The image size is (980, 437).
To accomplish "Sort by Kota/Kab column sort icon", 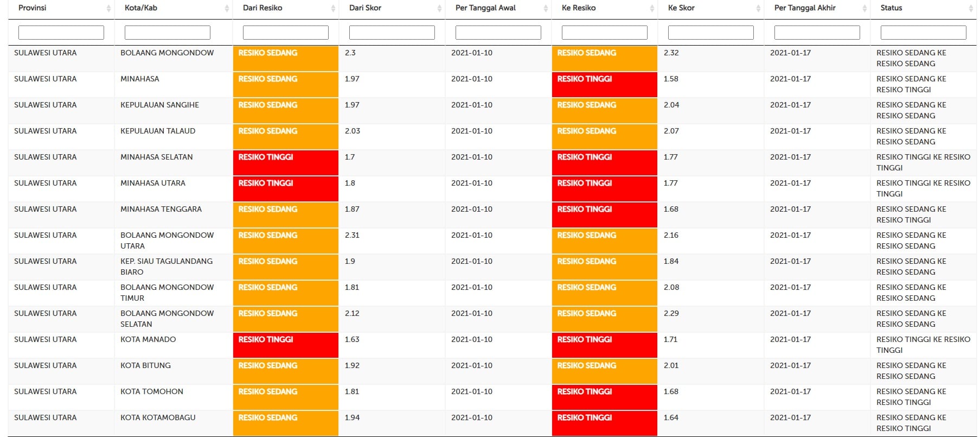I will point(227,8).
